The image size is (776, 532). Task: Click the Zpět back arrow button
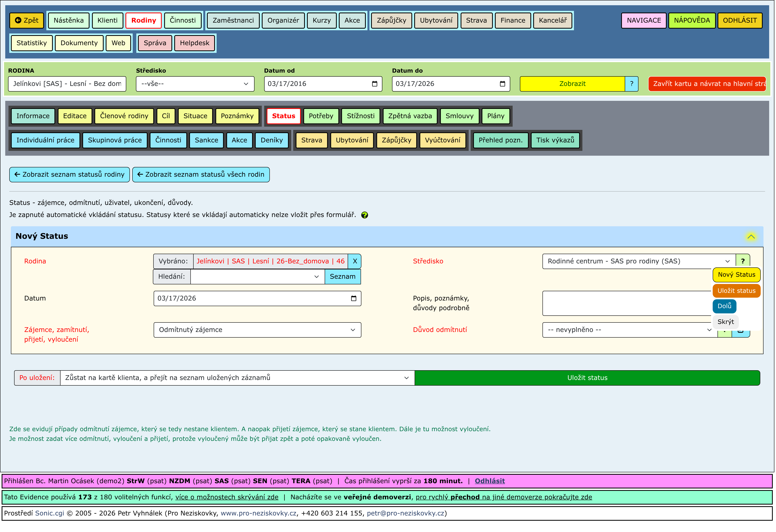click(27, 20)
